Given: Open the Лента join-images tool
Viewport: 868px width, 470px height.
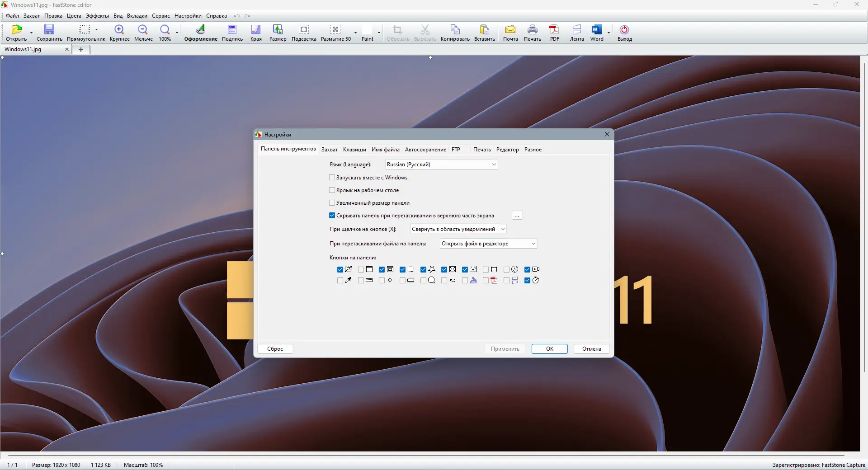Looking at the screenshot, I should coord(577,33).
